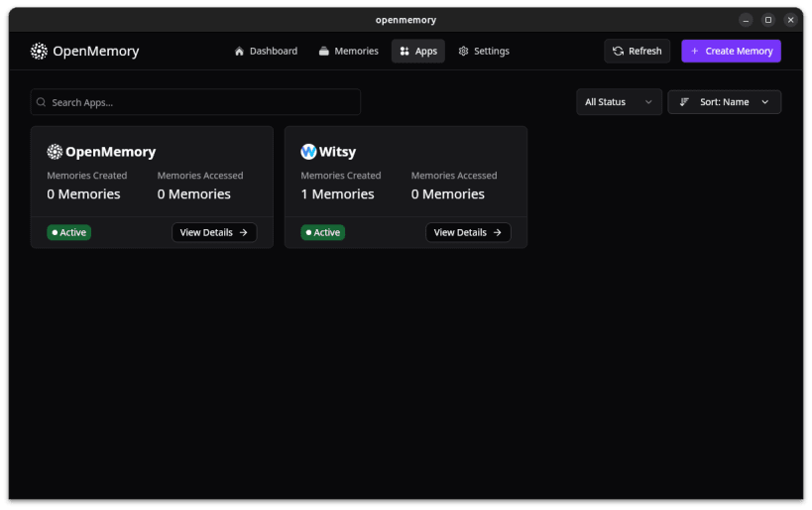Click the OpenMemory card title
Screen dimensions: 812x510
[110, 152]
